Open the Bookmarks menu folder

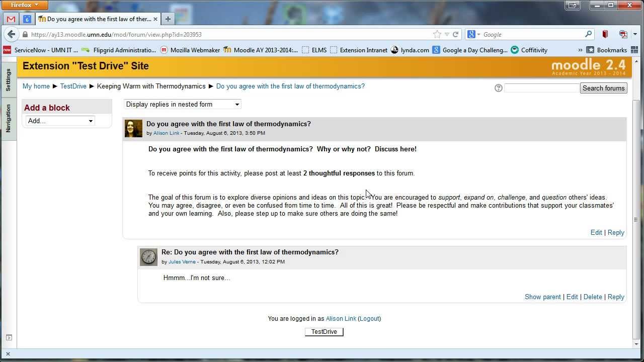coord(607,50)
